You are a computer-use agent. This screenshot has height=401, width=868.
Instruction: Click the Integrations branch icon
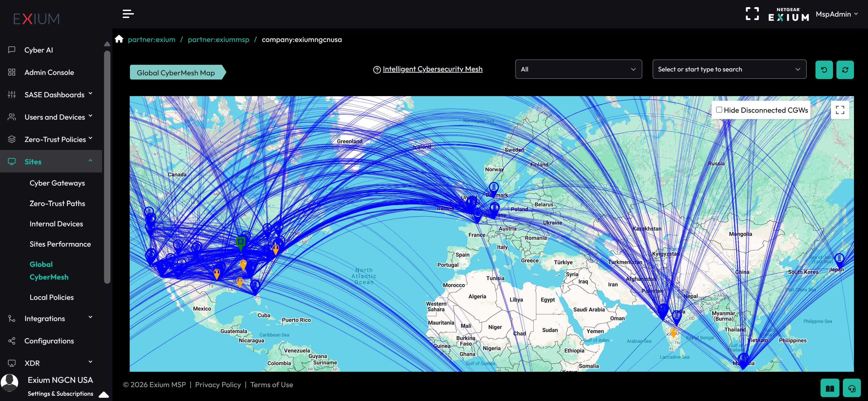12,318
